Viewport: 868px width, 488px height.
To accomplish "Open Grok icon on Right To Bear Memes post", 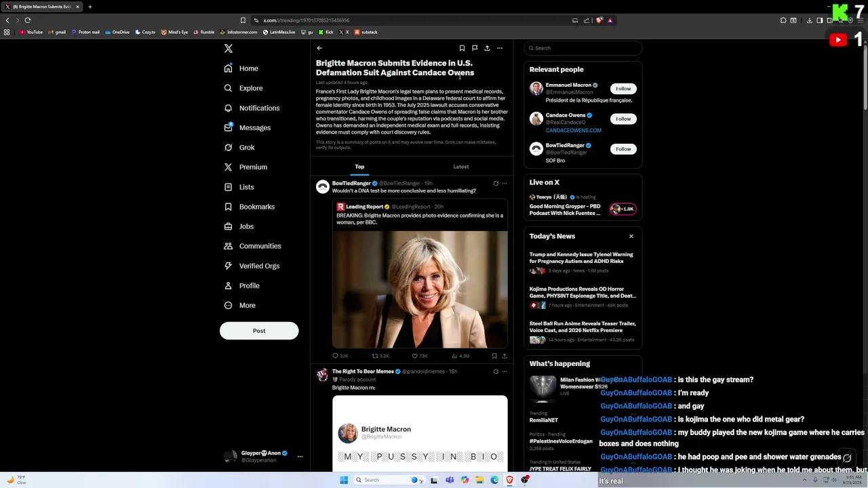I will click(x=496, y=371).
